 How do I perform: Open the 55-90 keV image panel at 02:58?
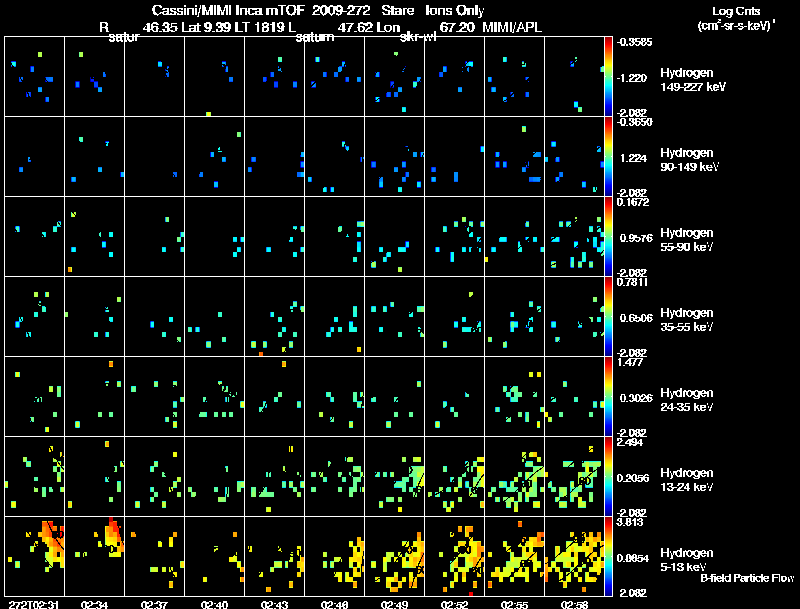point(574,236)
